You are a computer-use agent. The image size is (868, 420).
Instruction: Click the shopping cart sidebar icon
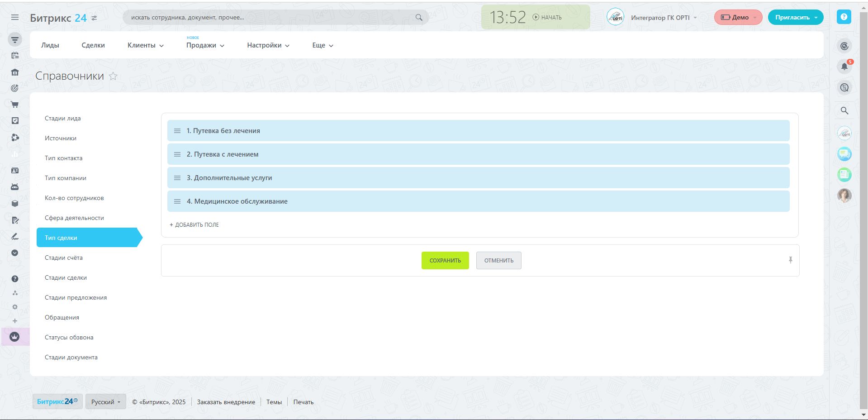(15, 105)
